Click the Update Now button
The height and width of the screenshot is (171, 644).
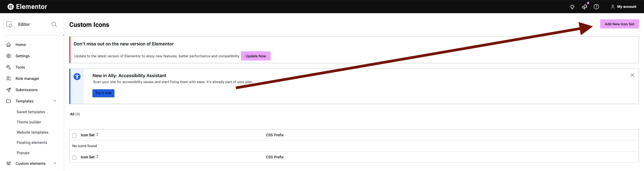(x=256, y=56)
